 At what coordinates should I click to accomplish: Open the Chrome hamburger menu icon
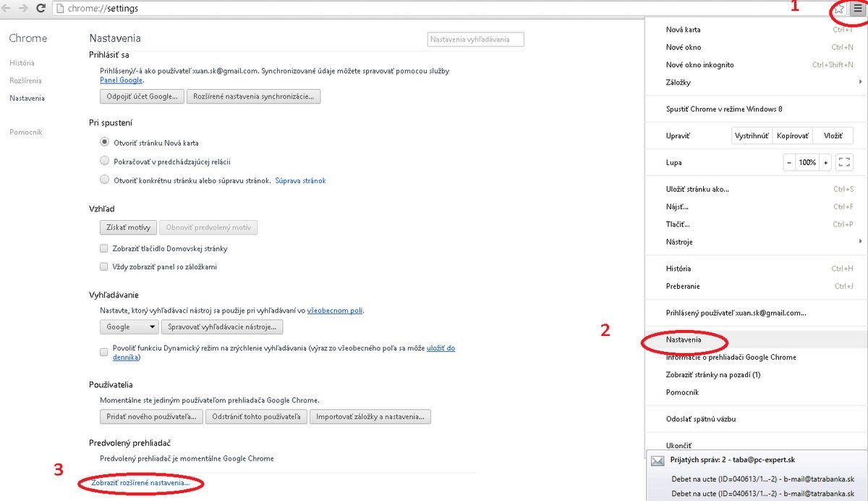pyautogui.click(x=856, y=9)
